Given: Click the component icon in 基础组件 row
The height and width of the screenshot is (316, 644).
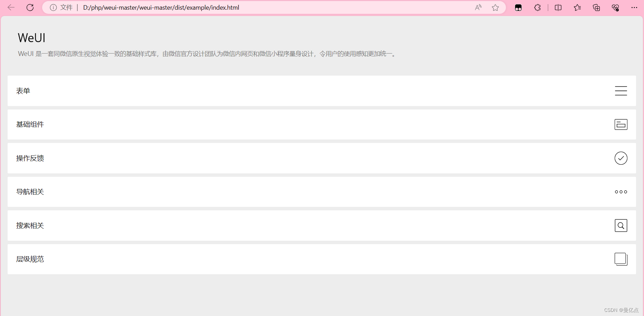Looking at the screenshot, I should pyautogui.click(x=621, y=124).
